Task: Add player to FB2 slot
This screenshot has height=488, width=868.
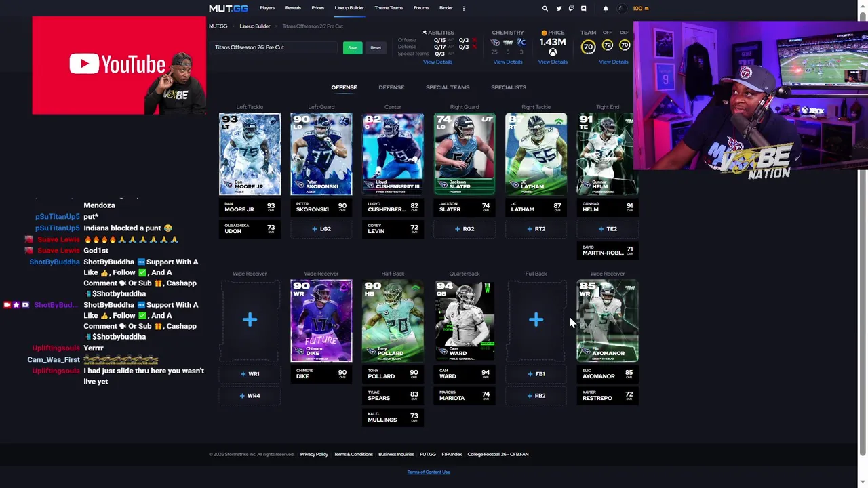Action: pos(536,396)
